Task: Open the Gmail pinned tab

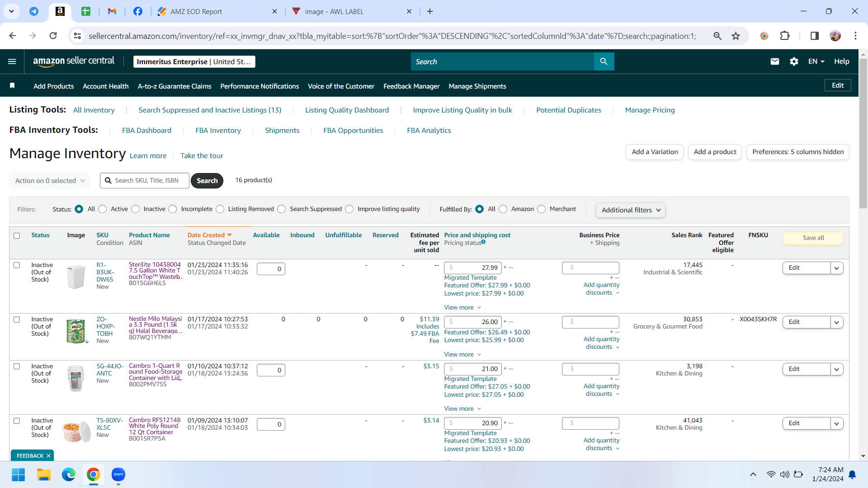Action: pyautogui.click(x=112, y=11)
